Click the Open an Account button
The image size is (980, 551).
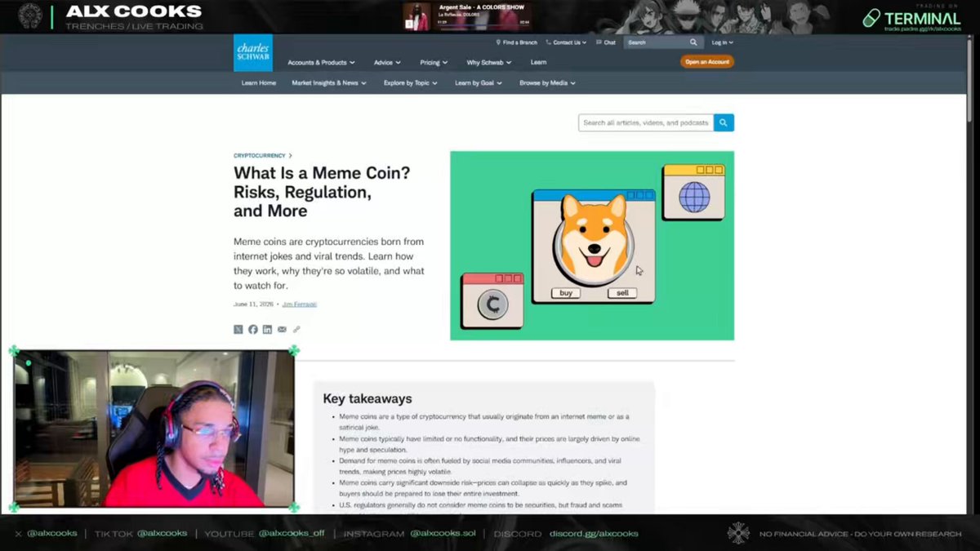707,62
